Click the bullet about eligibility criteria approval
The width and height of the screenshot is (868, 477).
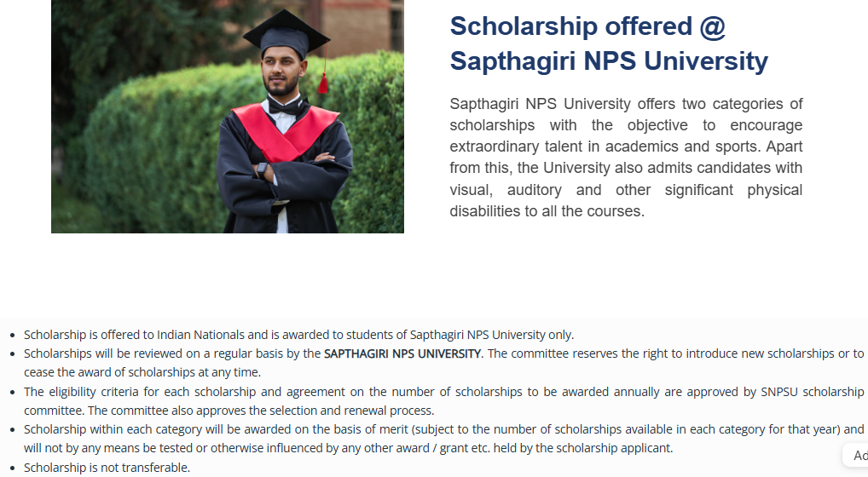click(444, 401)
